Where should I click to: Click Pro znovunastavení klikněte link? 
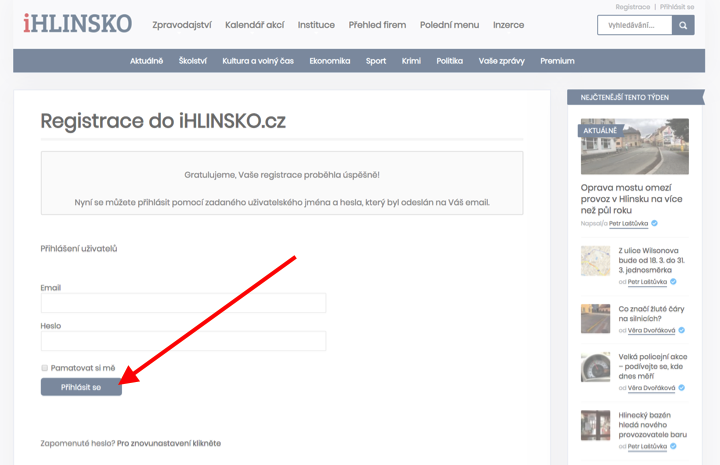pyautogui.click(x=169, y=443)
